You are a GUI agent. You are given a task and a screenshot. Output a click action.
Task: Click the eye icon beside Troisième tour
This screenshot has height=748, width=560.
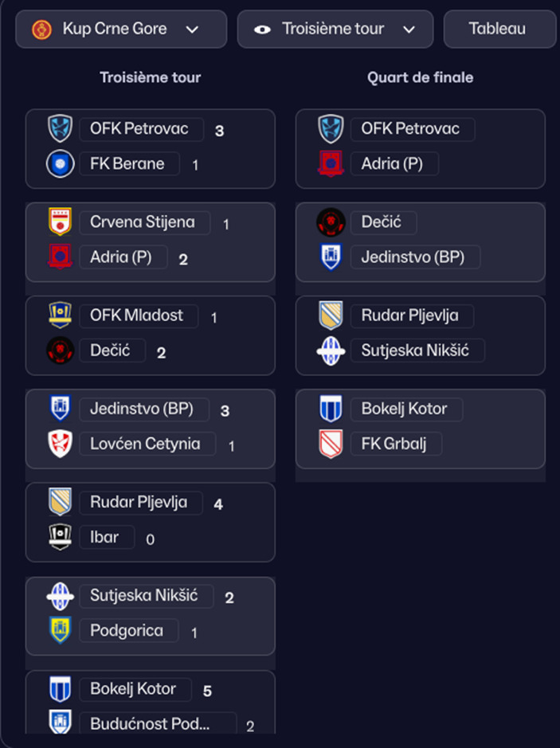click(262, 29)
